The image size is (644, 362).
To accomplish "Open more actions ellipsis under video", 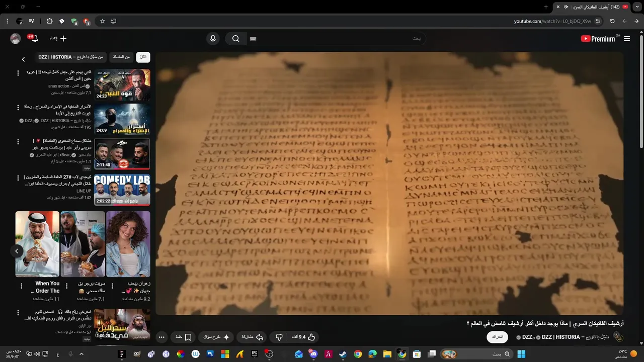I will click(x=162, y=337).
